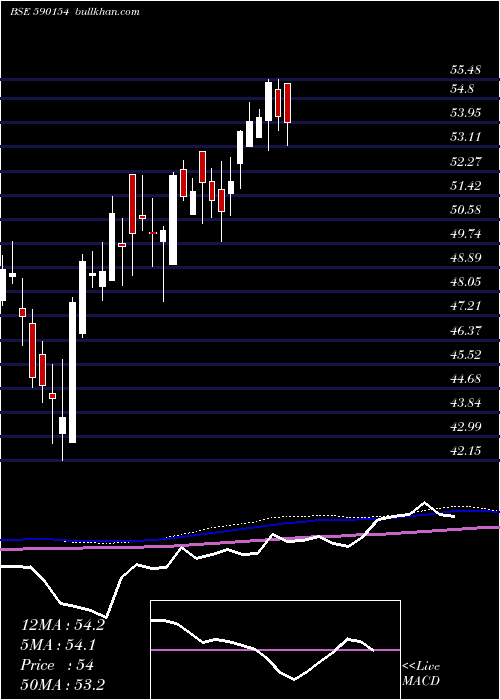
Task: Click the tall white candle near 42.99 low
Action: (72, 372)
